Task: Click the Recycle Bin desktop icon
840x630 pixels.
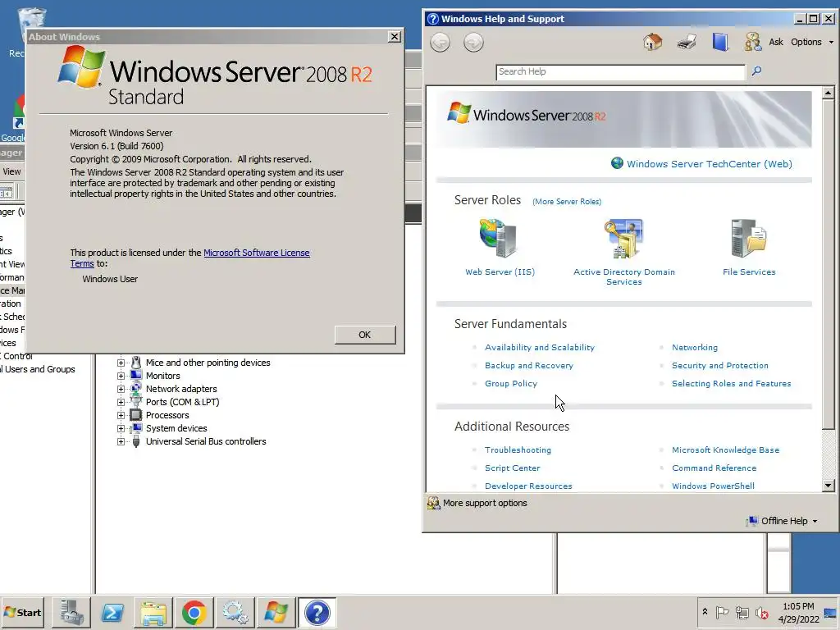Action: (x=31, y=17)
